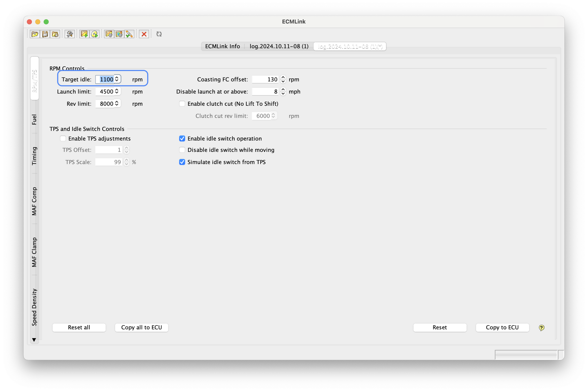The image size is (588, 391).
Task: Switch to log.2024.10.11-08 (1) tab
Action: coord(279,46)
